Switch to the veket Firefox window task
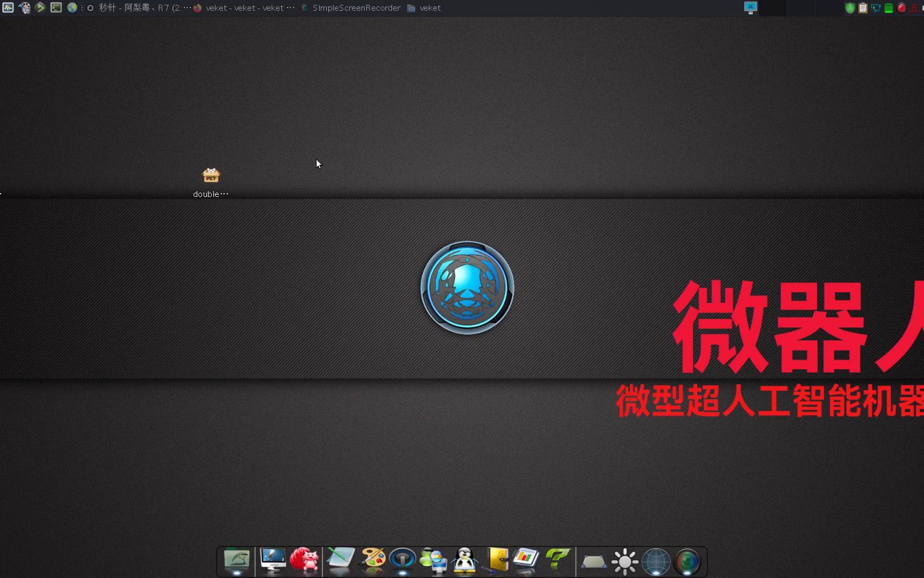This screenshot has height=578, width=924. pyautogui.click(x=244, y=7)
